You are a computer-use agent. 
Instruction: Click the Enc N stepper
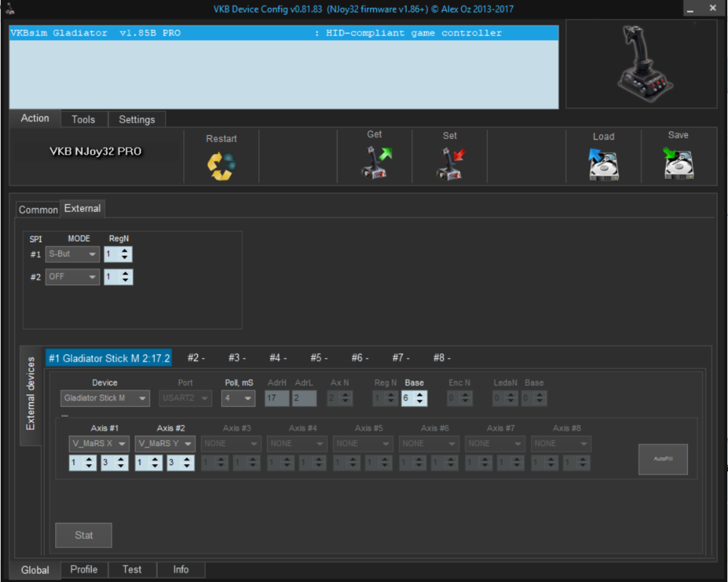coord(460,398)
